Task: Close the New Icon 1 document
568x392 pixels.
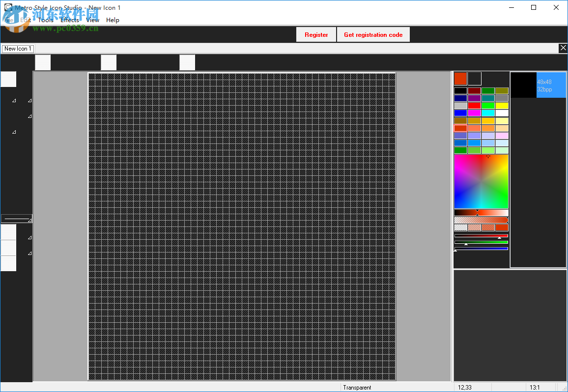Action: pos(563,48)
